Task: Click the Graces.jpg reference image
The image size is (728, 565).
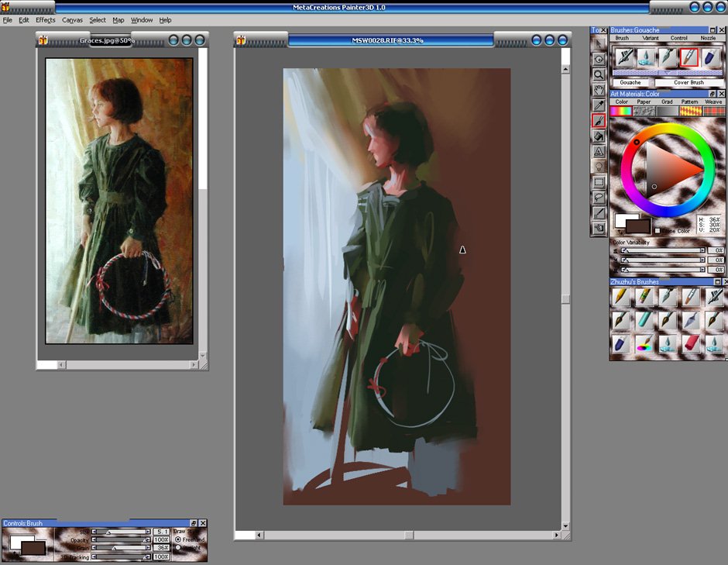Action: 118,201
